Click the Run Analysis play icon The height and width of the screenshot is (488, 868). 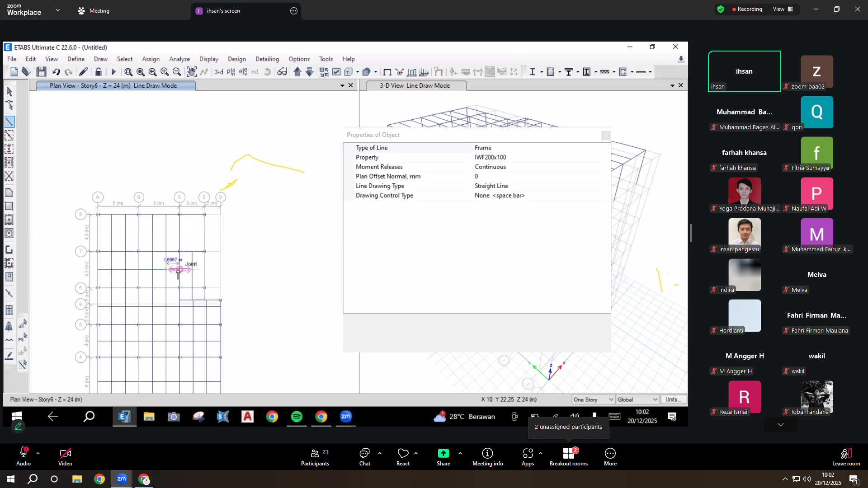(113, 71)
